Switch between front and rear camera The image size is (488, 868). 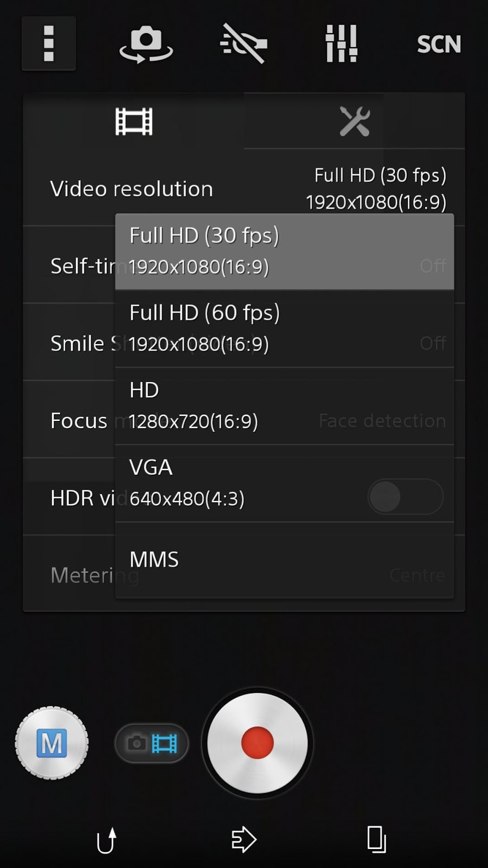pos(145,43)
